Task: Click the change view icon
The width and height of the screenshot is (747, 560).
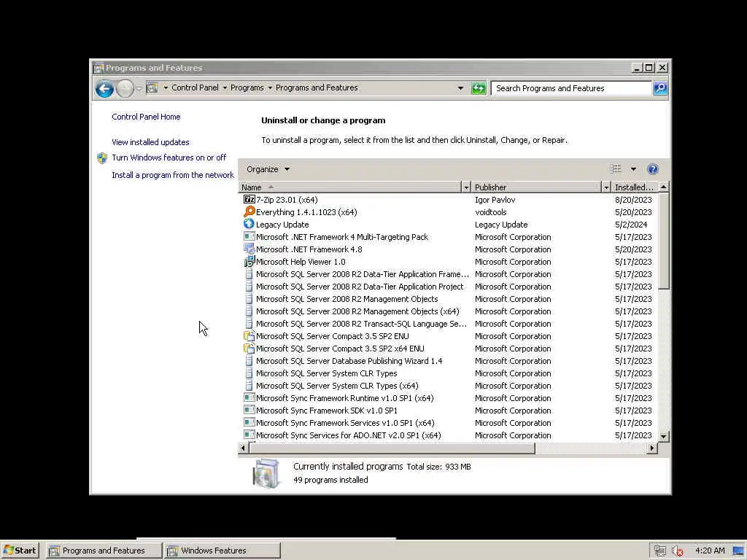Action: 616,169
